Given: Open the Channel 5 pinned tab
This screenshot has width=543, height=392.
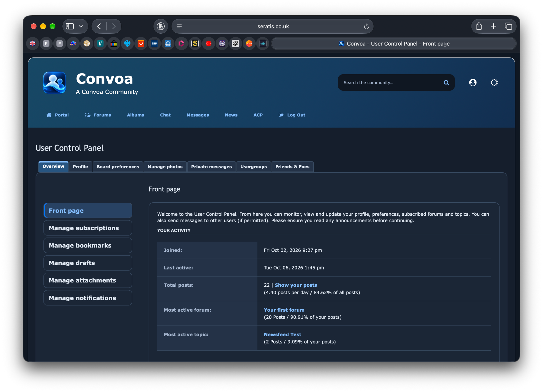Looking at the screenshot, I should [x=195, y=43].
